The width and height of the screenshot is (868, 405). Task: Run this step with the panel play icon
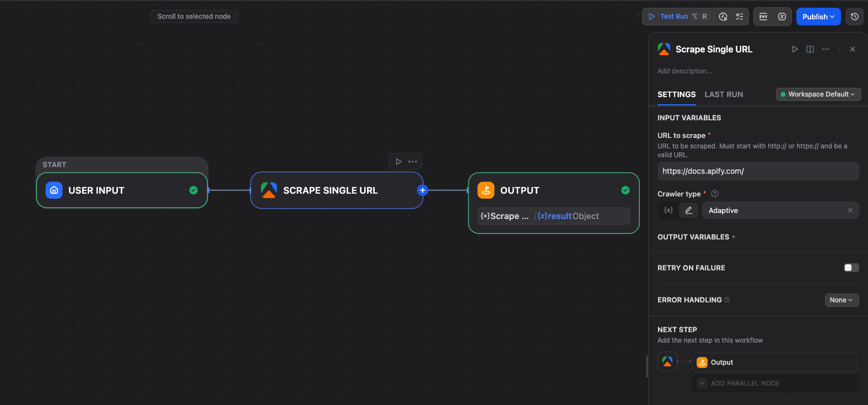[795, 49]
